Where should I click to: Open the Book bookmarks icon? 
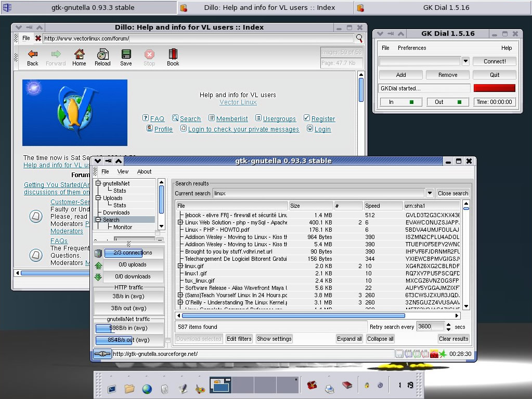tap(173, 57)
